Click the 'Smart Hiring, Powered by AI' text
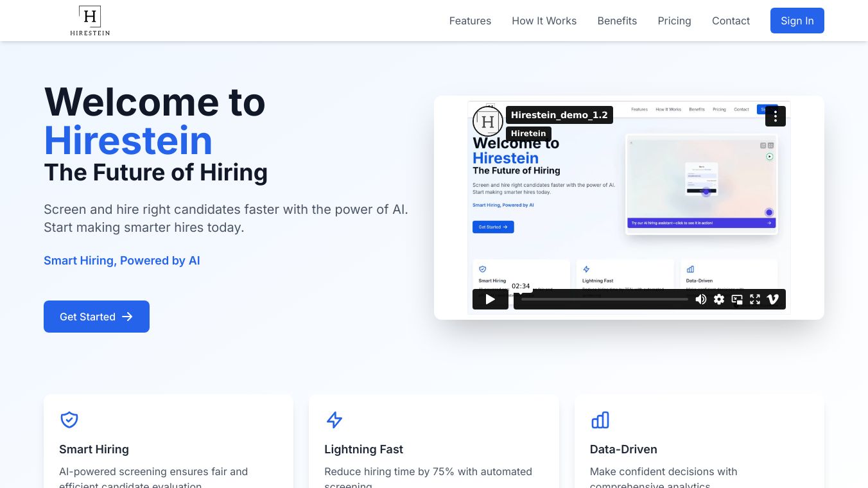The width and height of the screenshot is (868, 488). (122, 261)
